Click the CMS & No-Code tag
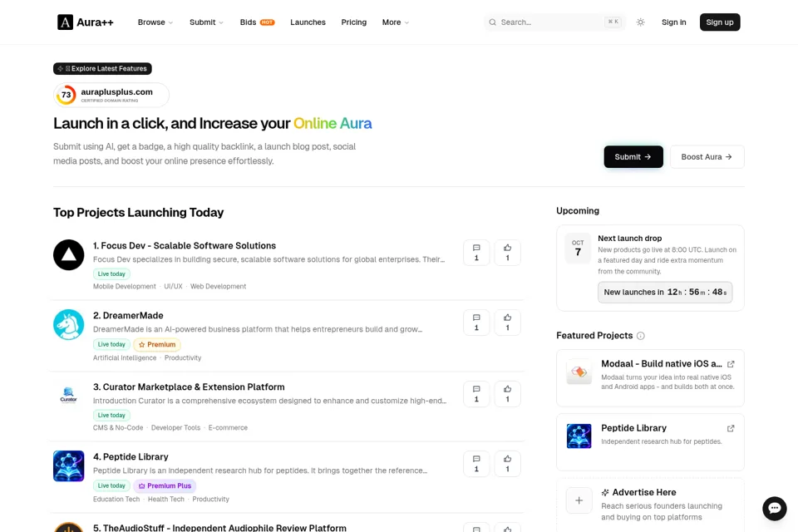Image resolution: width=798 pixels, height=532 pixels. pos(118,427)
